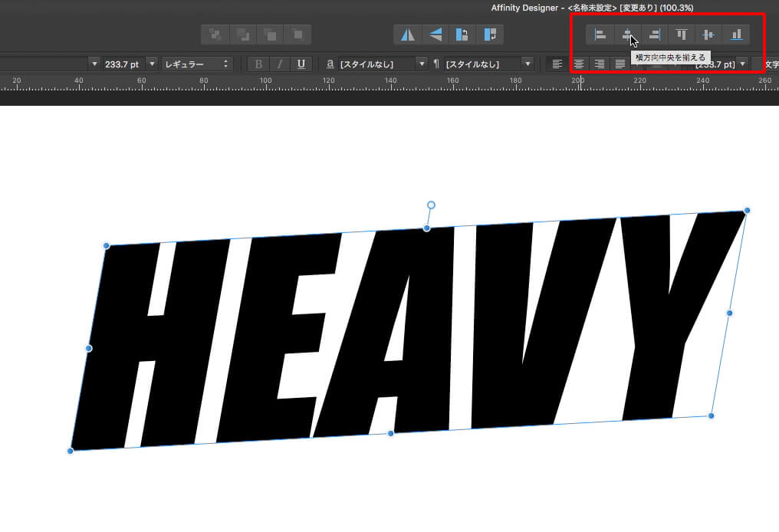
Task: Rotate selection clockwise
Action: point(490,34)
